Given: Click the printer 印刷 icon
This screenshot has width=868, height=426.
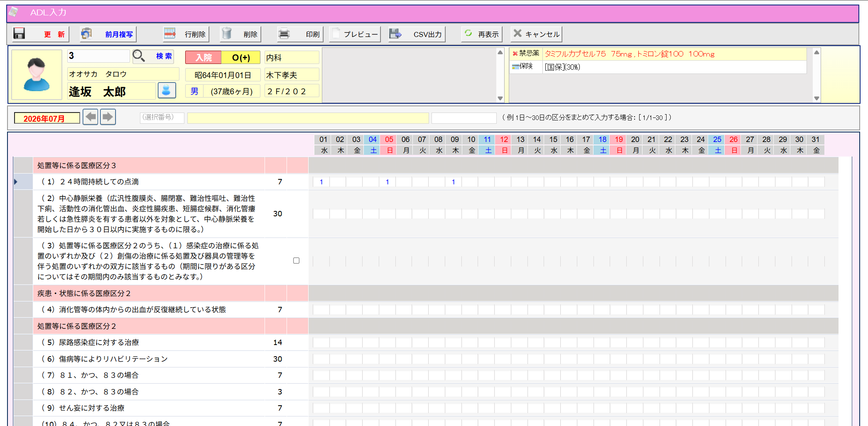Looking at the screenshot, I should 284,34.
